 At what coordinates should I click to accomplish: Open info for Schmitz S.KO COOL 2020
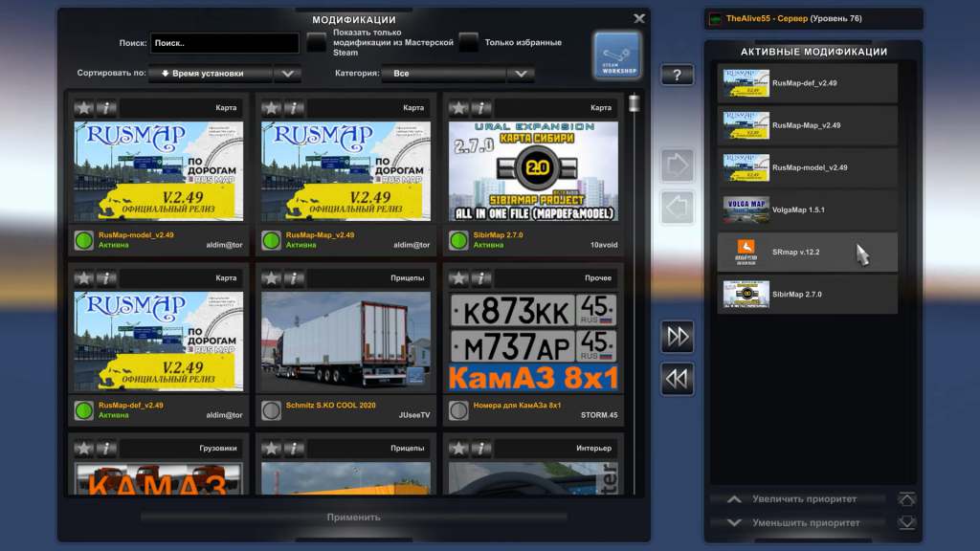click(x=294, y=278)
